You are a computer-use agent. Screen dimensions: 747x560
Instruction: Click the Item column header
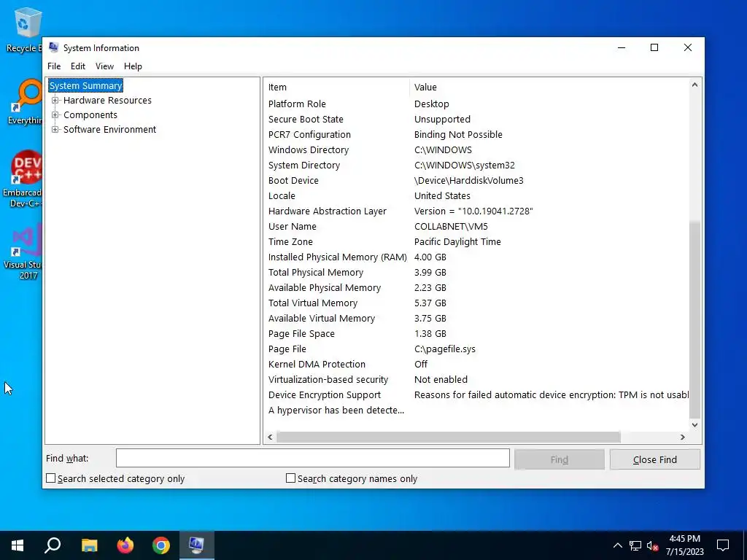[x=336, y=87]
